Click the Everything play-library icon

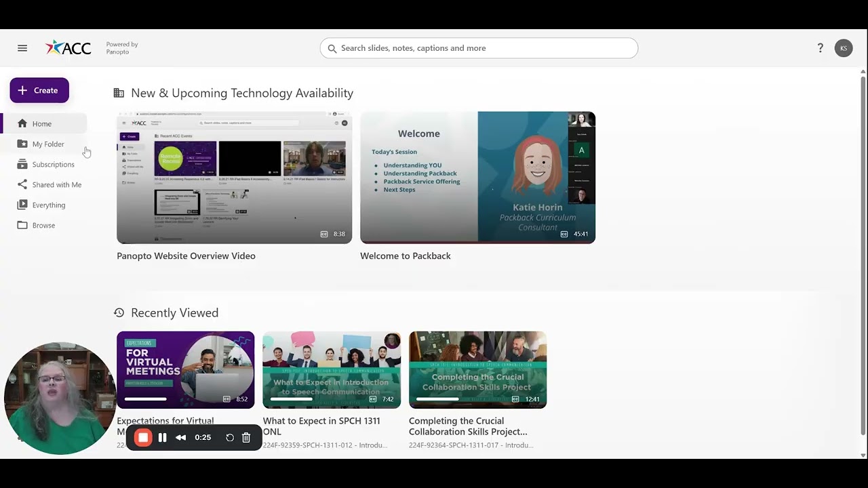[22, 205]
